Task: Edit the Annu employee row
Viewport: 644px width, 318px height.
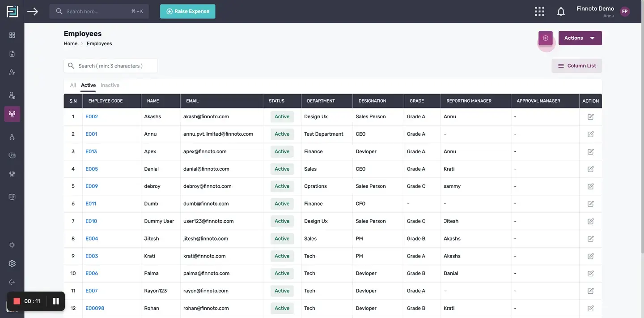Action: (590, 134)
